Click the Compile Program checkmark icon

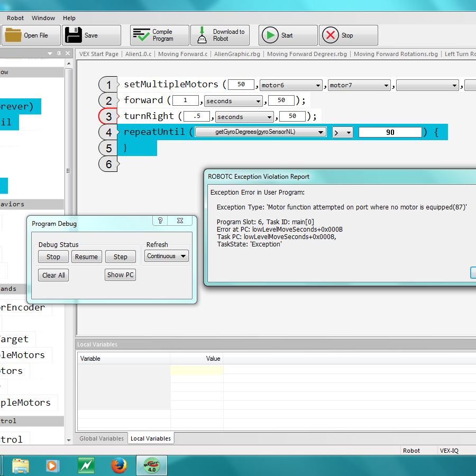coord(141,35)
